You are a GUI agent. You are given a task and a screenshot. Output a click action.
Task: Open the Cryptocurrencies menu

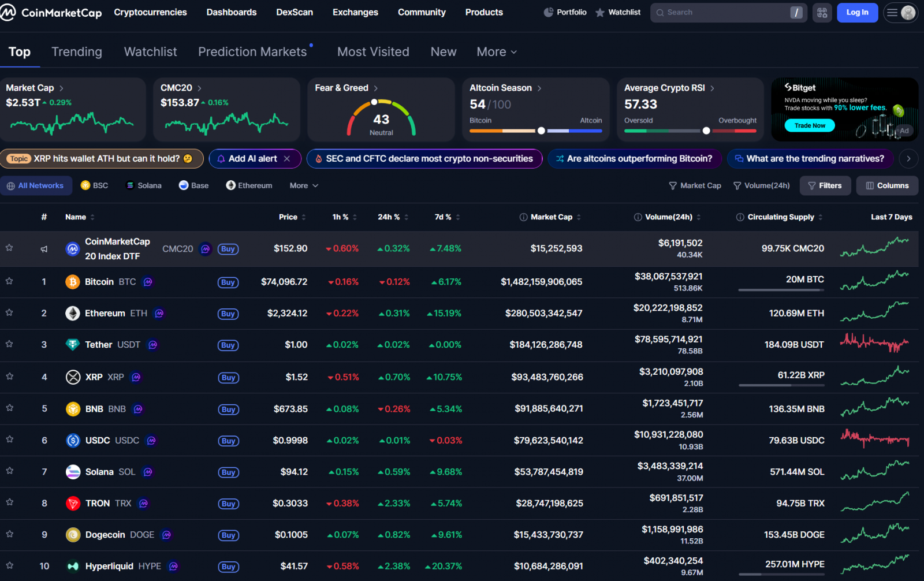click(x=150, y=12)
